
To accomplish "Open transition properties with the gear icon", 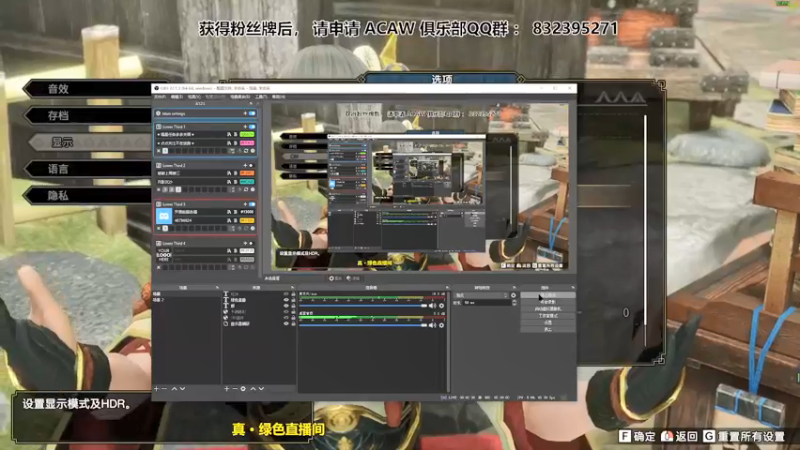I will (514, 295).
